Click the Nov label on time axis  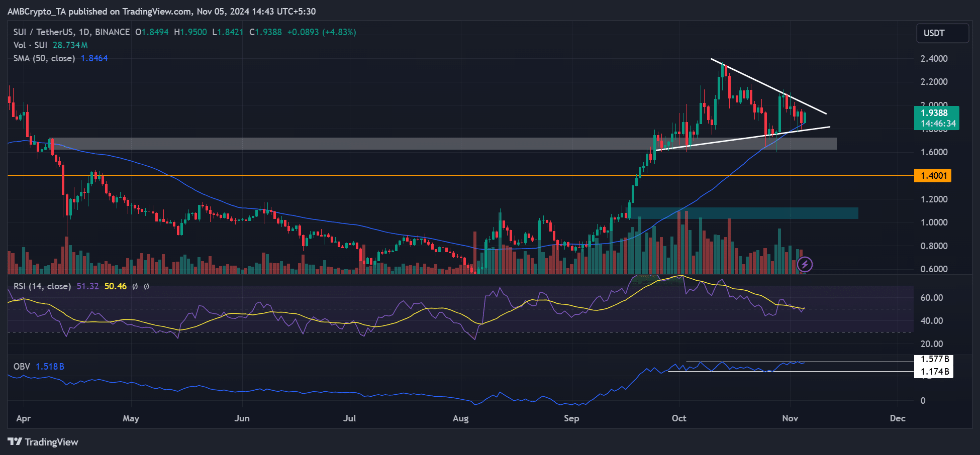coord(790,418)
